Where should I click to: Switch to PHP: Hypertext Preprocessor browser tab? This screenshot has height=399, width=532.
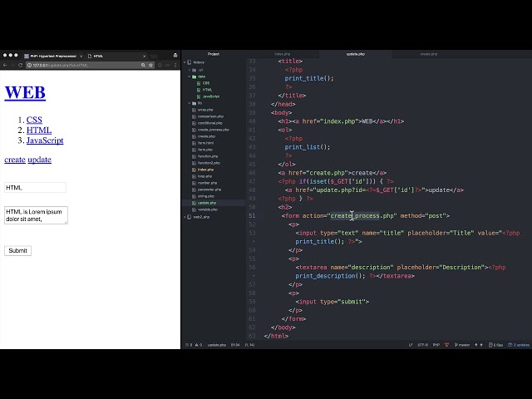(x=53, y=56)
